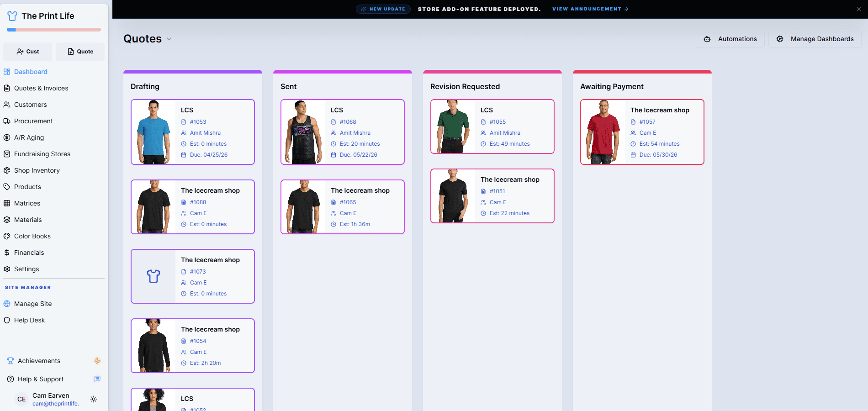Open Procurement in the sidebar
The height and width of the screenshot is (411, 868).
coord(33,121)
